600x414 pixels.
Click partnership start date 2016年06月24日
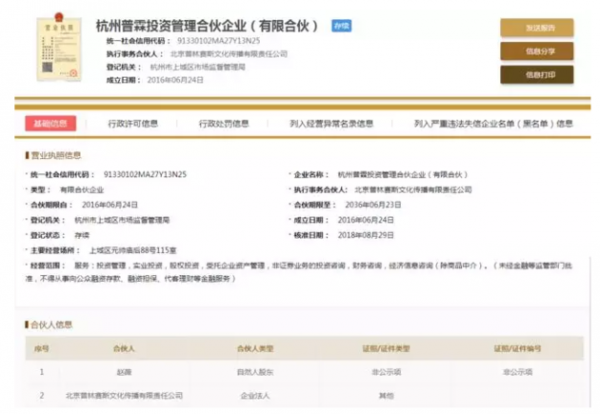coord(110,205)
